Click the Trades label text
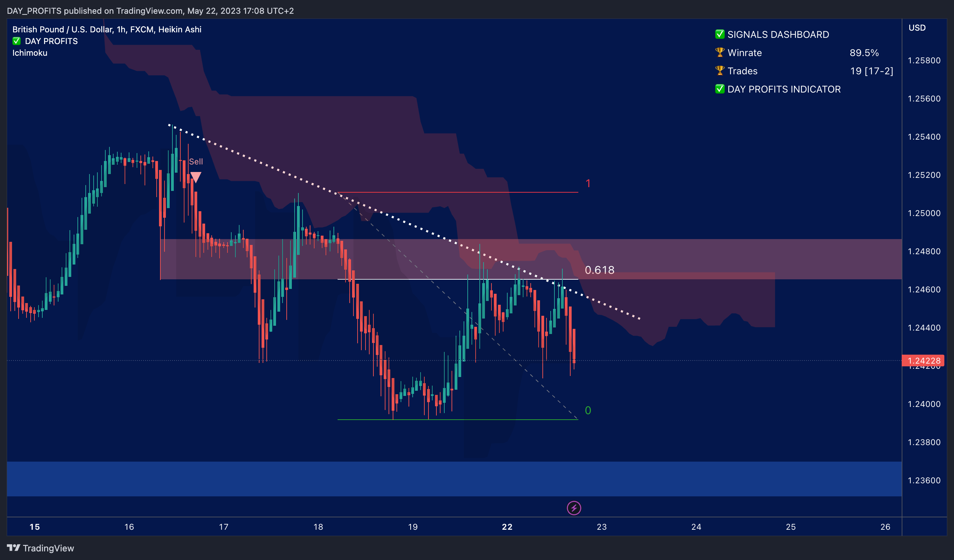The height and width of the screenshot is (560, 954). pos(742,71)
